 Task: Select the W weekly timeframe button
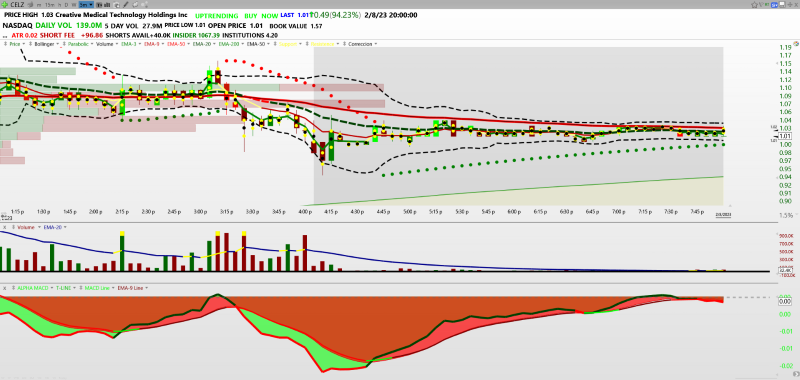pyautogui.click(x=74, y=5)
